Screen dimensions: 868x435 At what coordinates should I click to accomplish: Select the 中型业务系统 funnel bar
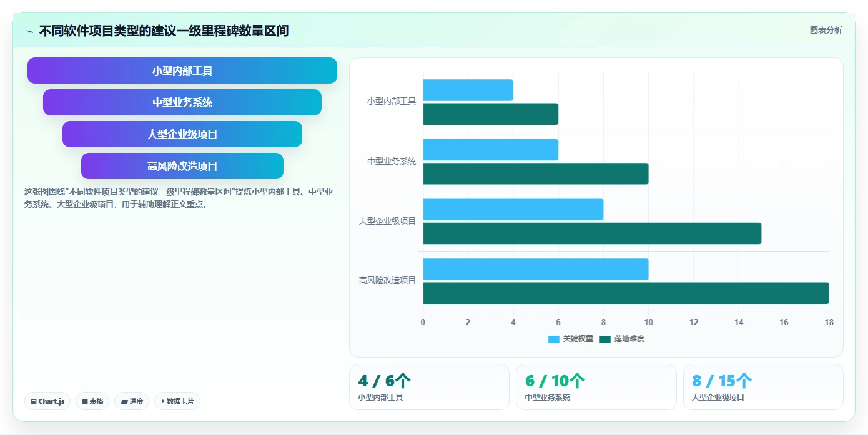[182, 102]
